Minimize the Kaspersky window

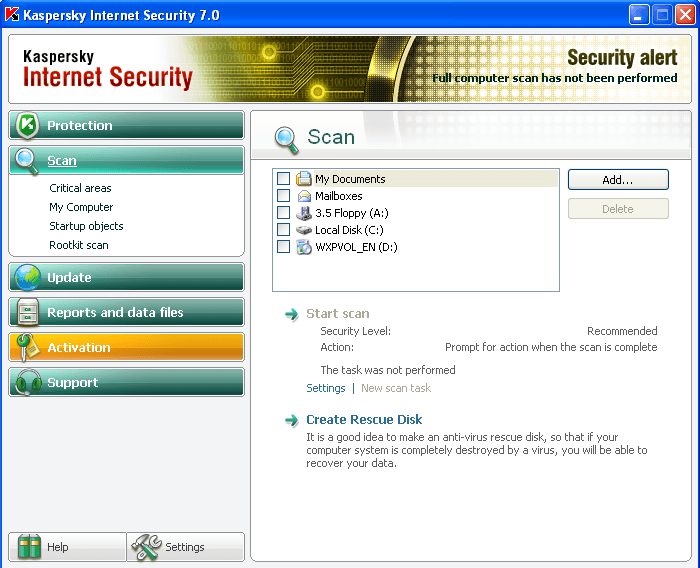pyautogui.click(x=639, y=15)
